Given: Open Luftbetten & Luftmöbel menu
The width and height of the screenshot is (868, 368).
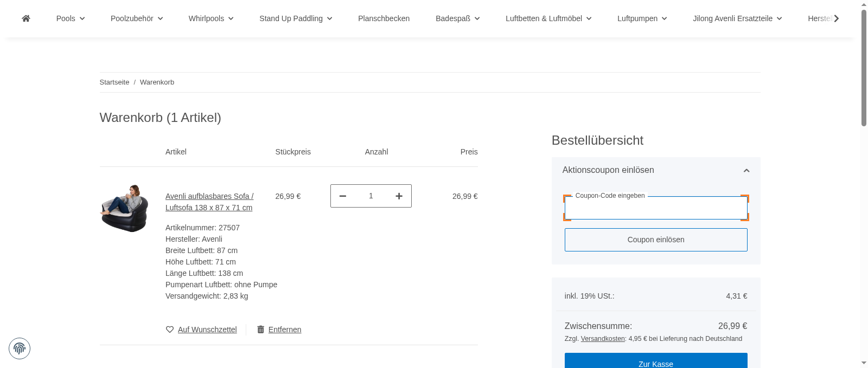Looking at the screenshot, I should pyautogui.click(x=548, y=18).
